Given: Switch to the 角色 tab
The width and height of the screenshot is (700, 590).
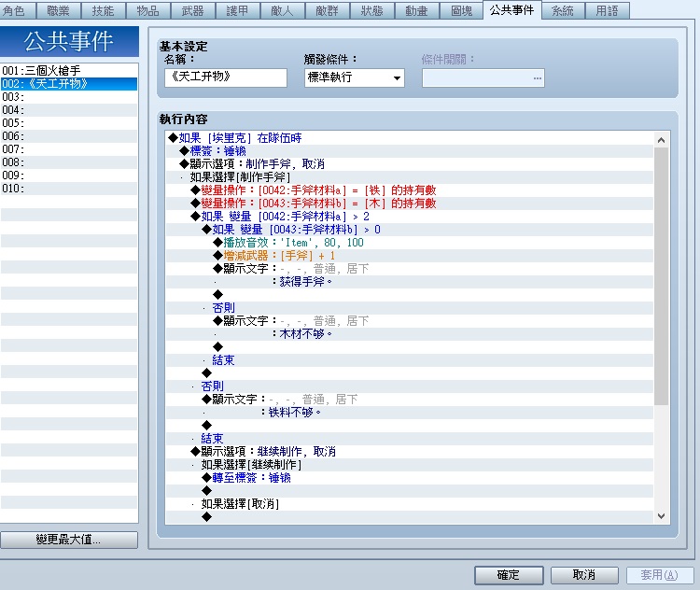Looking at the screenshot, I should (x=17, y=10).
